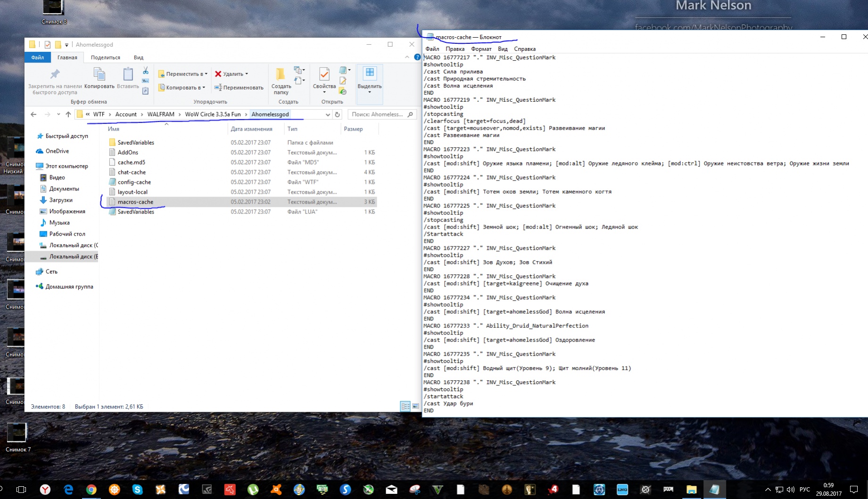The image size is (868, 499).
Task: Open Google Chrome from the taskbar
Action: click(x=91, y=490)
